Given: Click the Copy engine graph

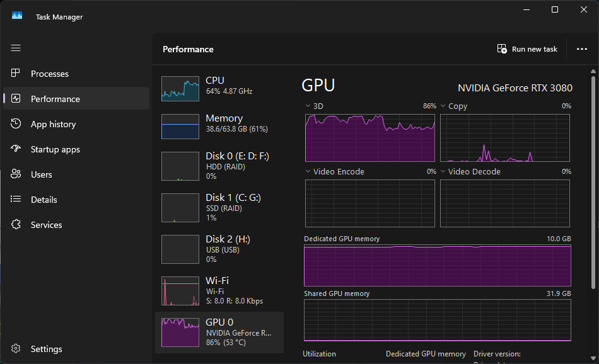Looking at the screenshot, I should point(504,138).
